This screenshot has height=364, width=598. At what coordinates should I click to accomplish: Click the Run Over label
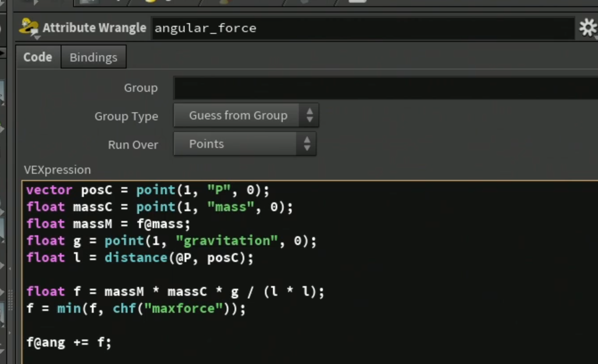tap(133, 145)
